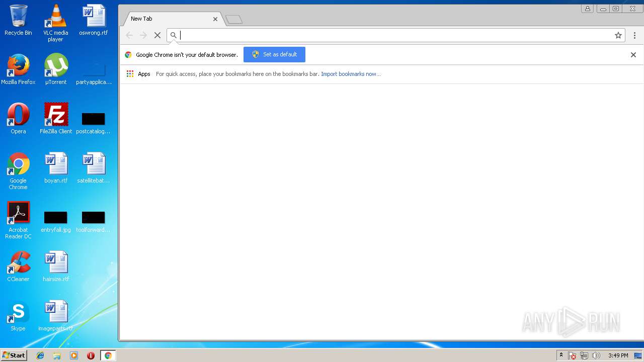Screen dimensions: 644x362
Task: Launch CCleaner desktop shortcut
Action: click(18, 266)
